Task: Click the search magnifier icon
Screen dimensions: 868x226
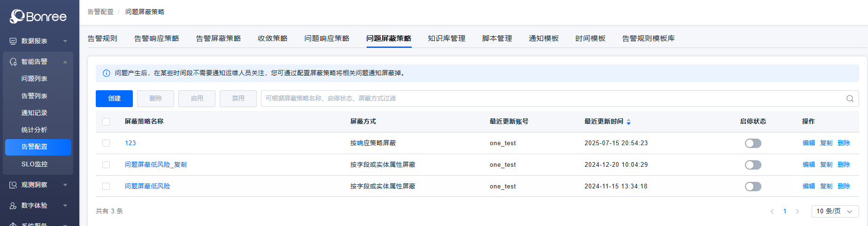Action: point(850,99)
